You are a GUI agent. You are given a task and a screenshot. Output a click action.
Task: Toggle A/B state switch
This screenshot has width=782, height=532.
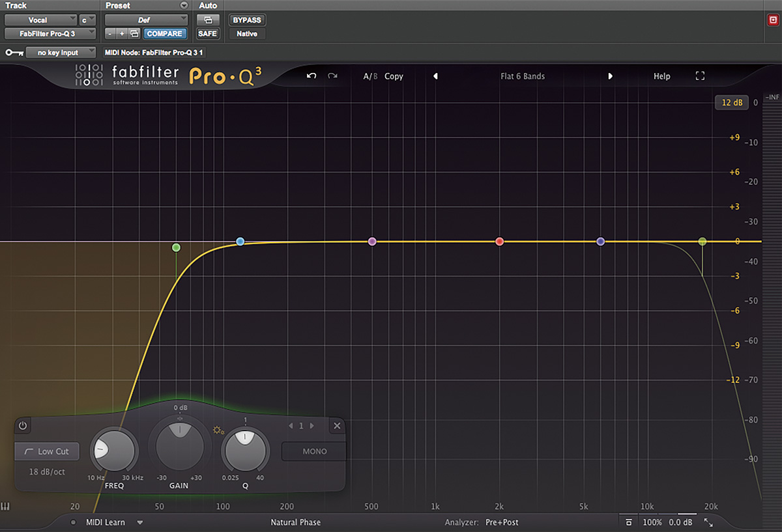[370, 76]
